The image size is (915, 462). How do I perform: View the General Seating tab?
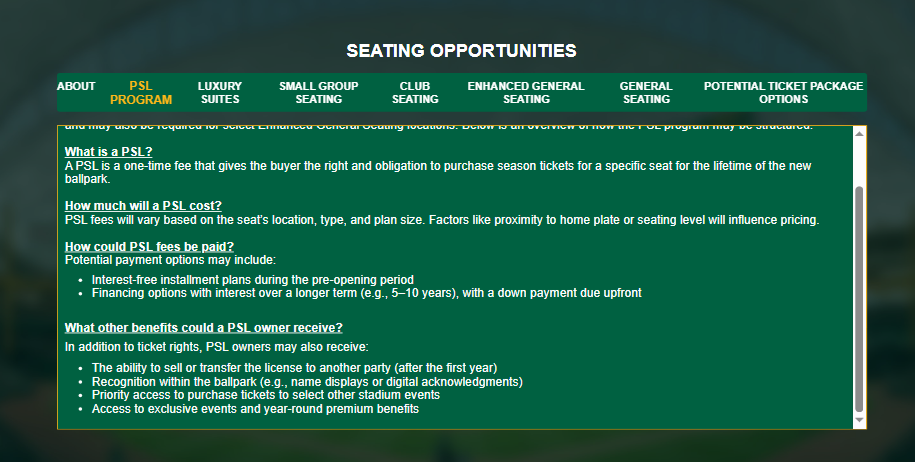pos(646,93)
